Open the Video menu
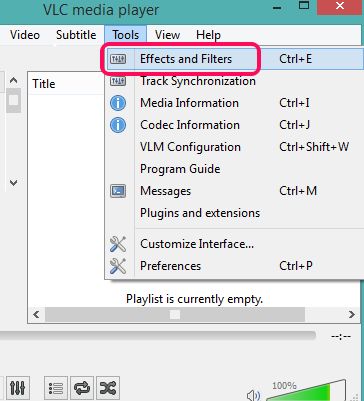The width and height of the screenshot is (364, 401). pos(25,35)
